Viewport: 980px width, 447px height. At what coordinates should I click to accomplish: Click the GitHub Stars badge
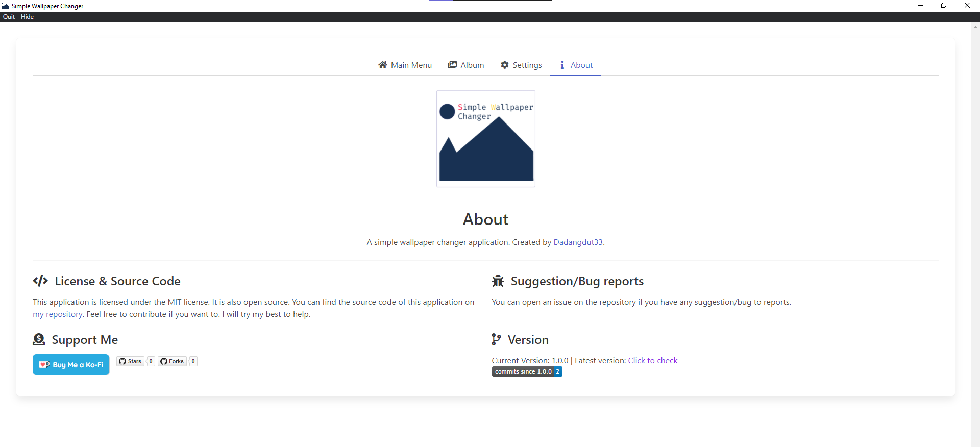click(x=130, y=361)
